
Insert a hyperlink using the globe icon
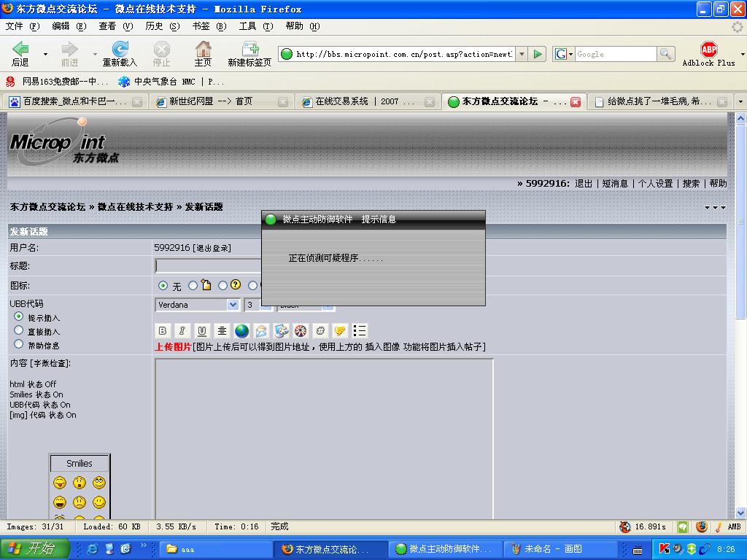(242, 330)
